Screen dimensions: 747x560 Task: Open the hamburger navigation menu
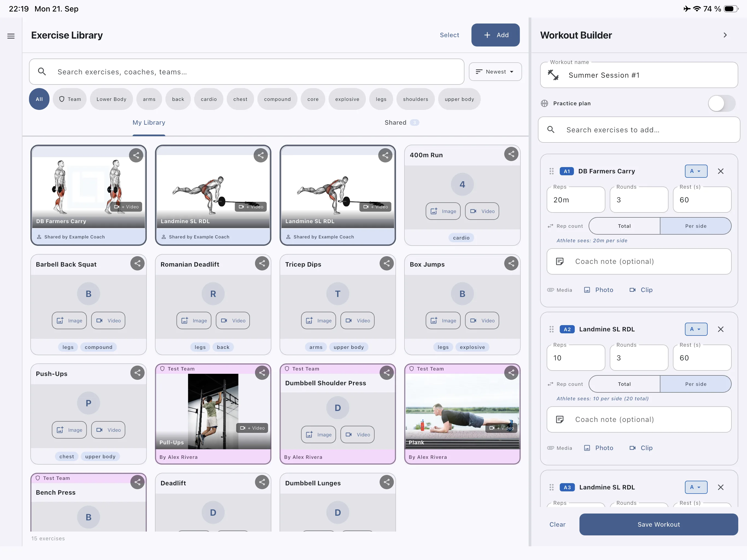click(x=11, y=36)
